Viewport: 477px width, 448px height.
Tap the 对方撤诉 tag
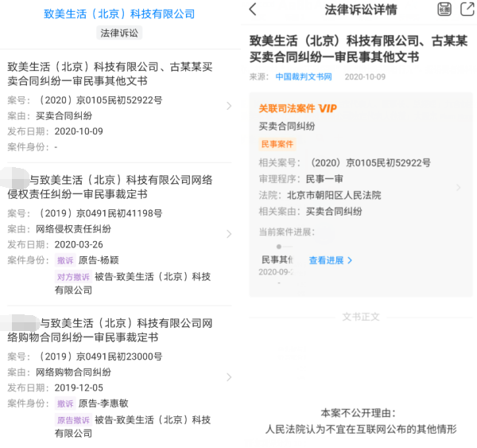point(73,277)
